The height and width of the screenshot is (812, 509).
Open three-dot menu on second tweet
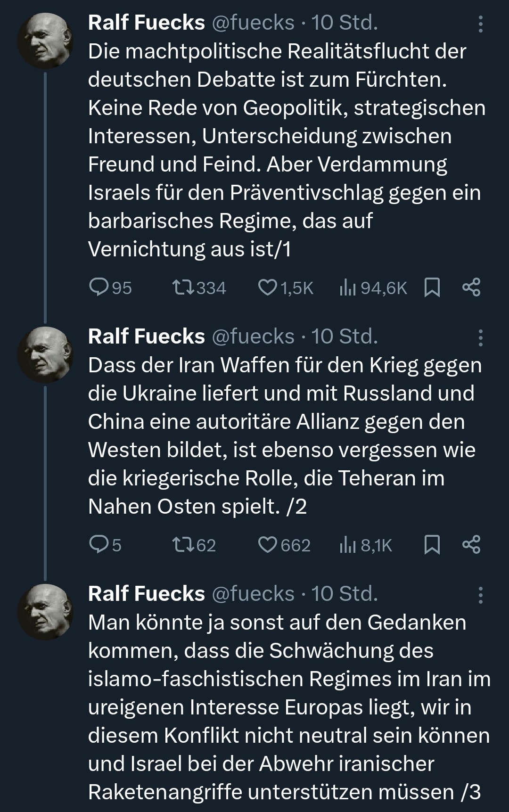[480, 338]
